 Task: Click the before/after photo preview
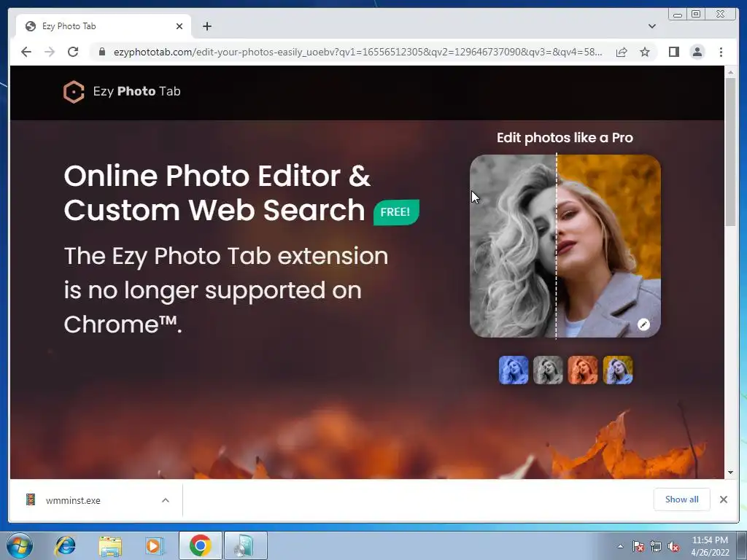(565, 246)
